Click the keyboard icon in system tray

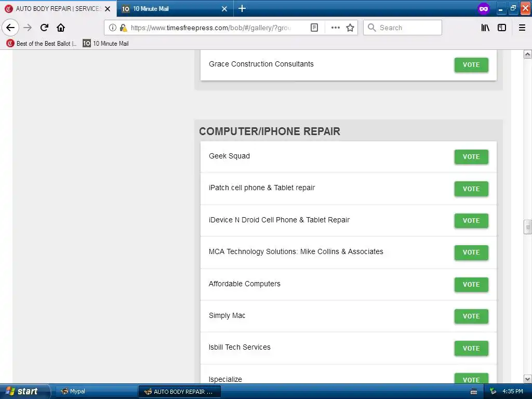click(474, 392)
